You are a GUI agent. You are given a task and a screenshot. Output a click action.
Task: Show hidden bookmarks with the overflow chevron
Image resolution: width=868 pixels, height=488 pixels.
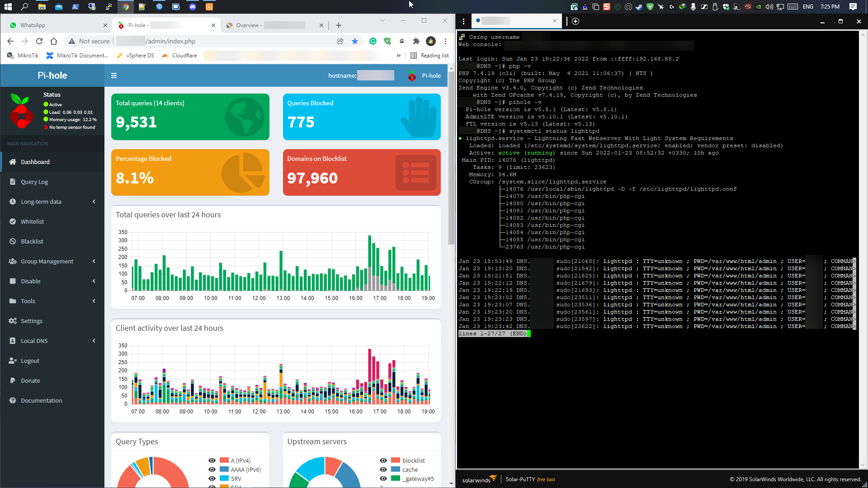click(x=398, y=56)
